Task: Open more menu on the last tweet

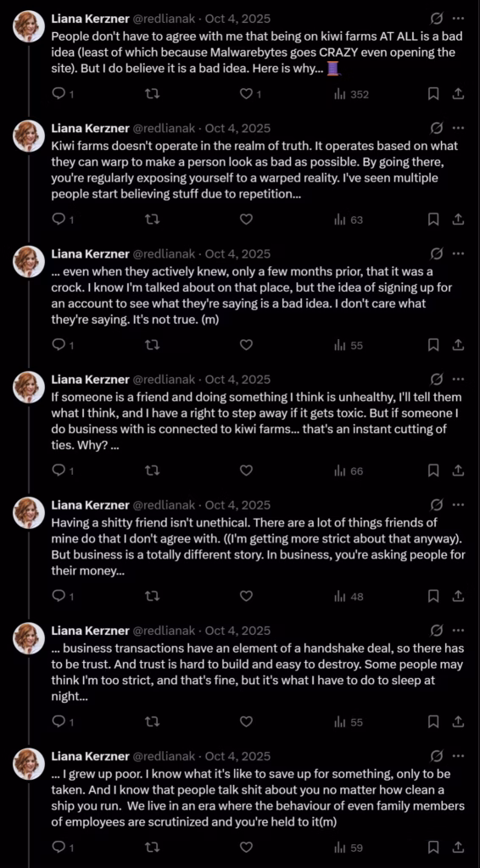Action: point(458,756)
